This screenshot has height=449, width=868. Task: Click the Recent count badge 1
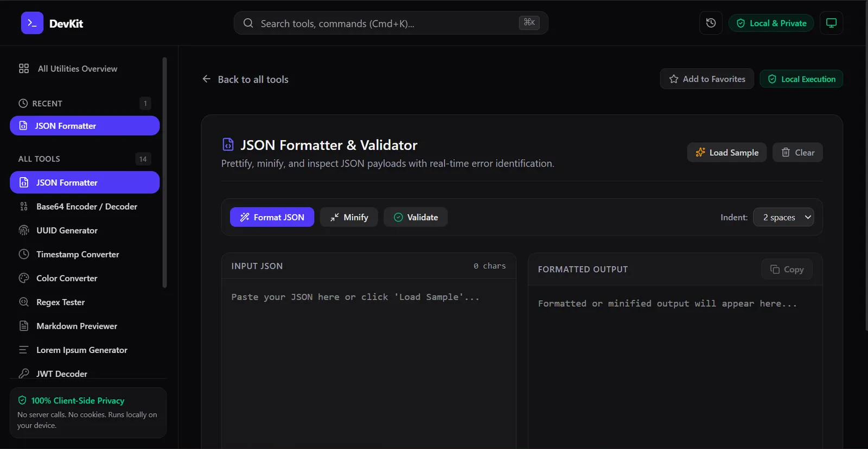(145, 103)
